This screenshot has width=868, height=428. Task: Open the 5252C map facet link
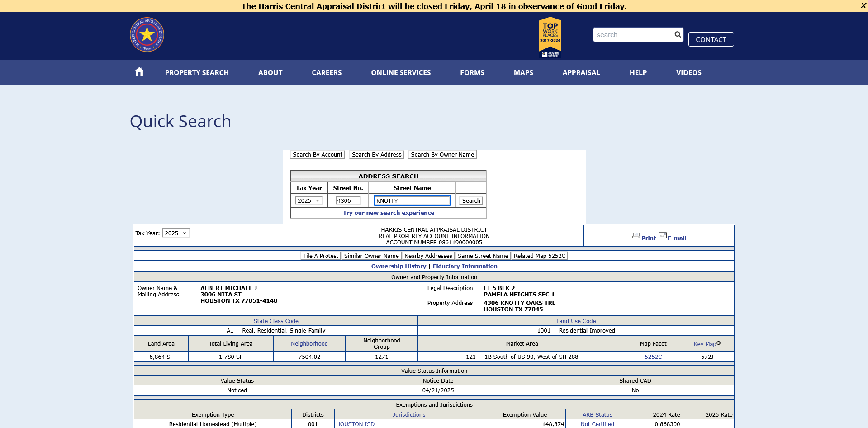click(x=653, y=357)
